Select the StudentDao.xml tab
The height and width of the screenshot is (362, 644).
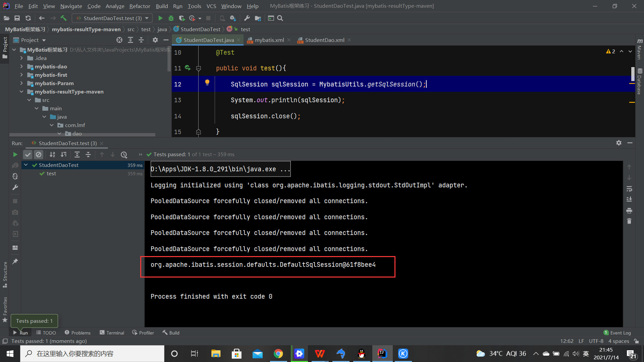(x=324, y=40)
